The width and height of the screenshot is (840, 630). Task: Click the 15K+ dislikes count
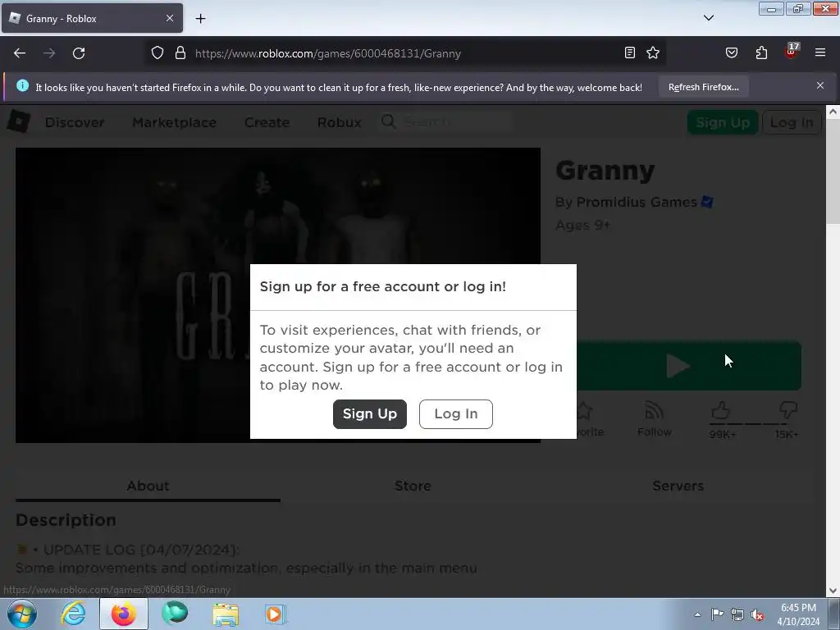(787, 434)
